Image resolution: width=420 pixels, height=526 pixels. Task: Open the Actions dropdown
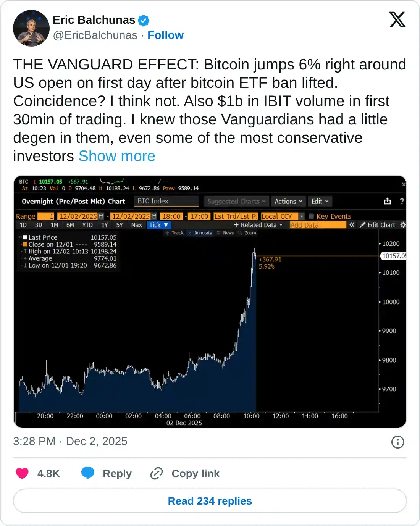(288, 201)
